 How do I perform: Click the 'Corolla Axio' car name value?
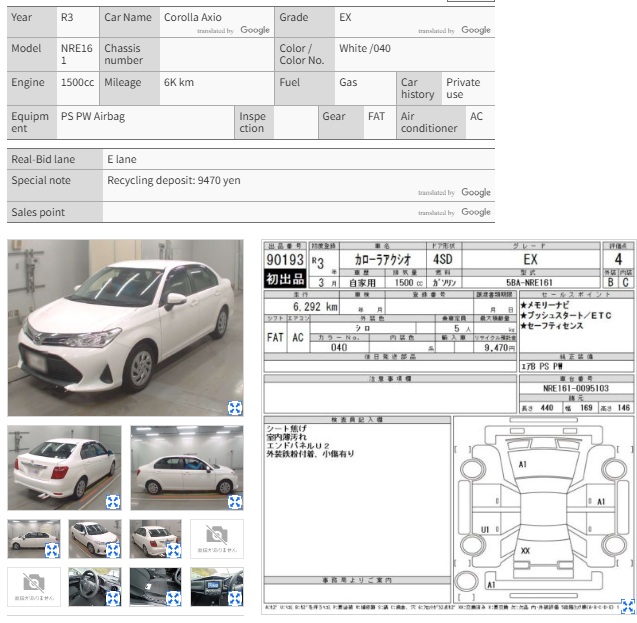[x=193, y=17]
